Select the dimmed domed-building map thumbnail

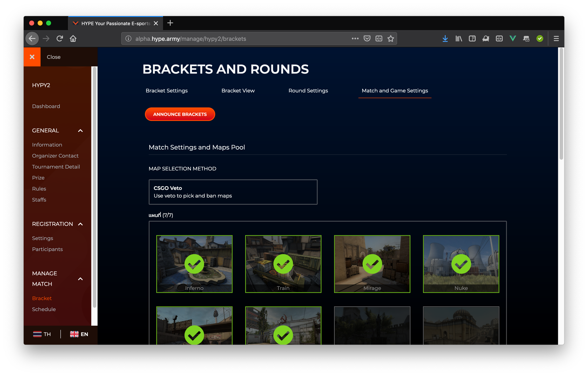coord(461,326)
